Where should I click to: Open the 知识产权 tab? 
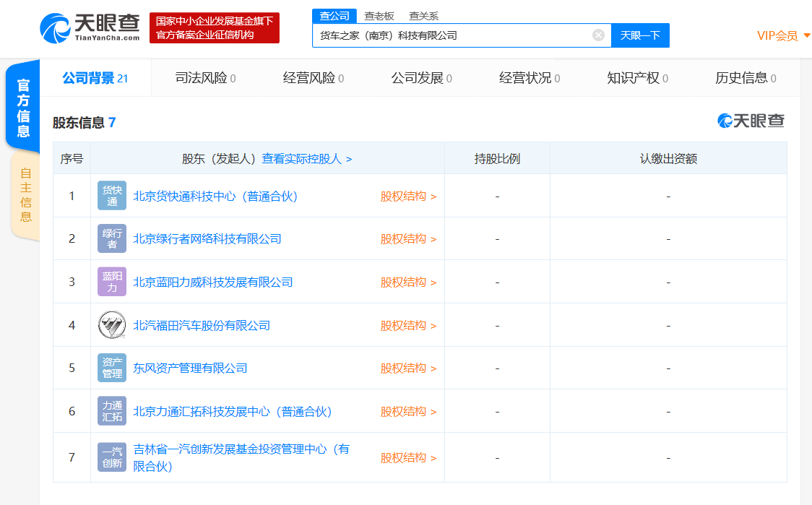(x=637, y=78)
